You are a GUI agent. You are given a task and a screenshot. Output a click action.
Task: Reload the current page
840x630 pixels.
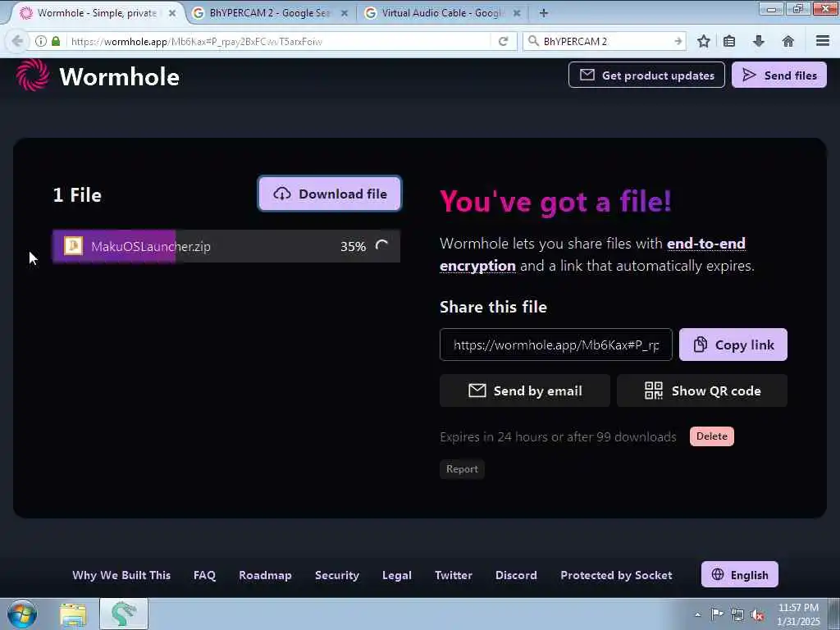pyautogui.click(x=503, y=41)
